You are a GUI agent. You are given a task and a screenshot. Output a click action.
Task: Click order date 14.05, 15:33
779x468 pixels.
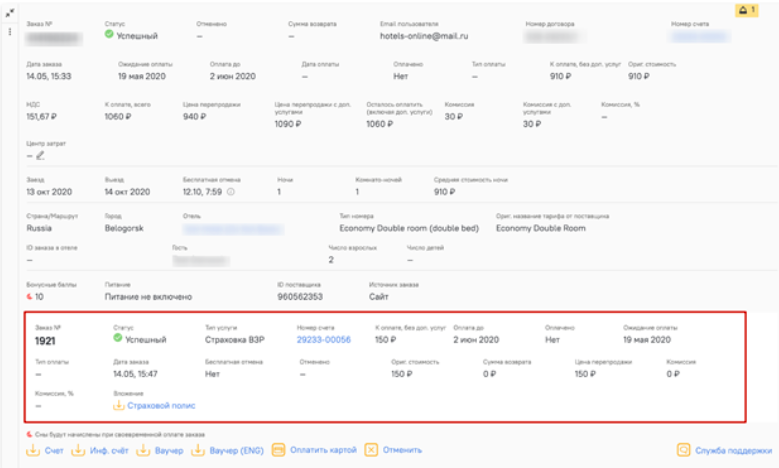click(49, 76)
